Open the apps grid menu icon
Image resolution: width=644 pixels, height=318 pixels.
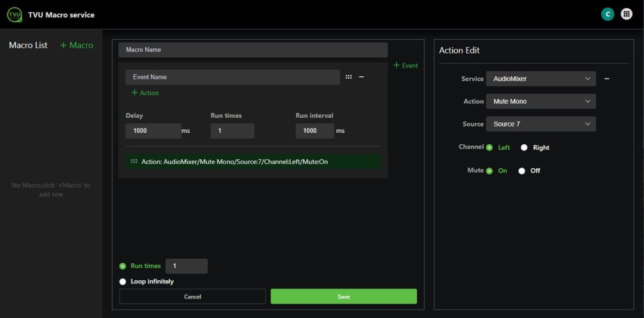point(626,14)
